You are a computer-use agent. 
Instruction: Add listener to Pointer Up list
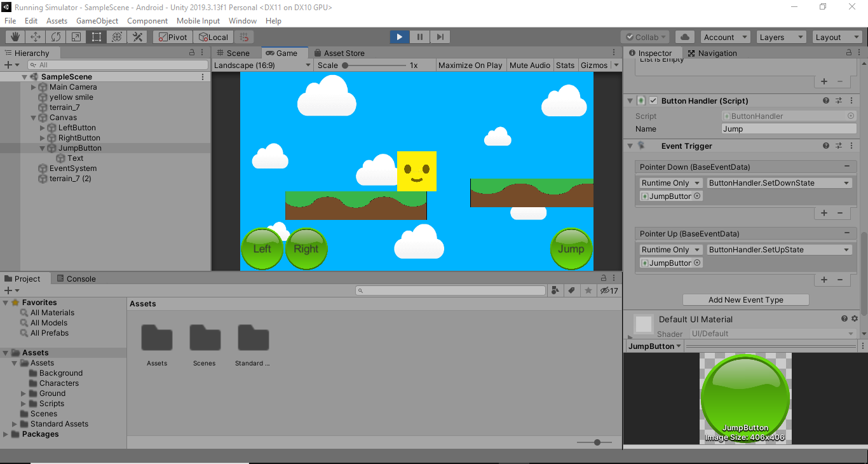point(824,280)
